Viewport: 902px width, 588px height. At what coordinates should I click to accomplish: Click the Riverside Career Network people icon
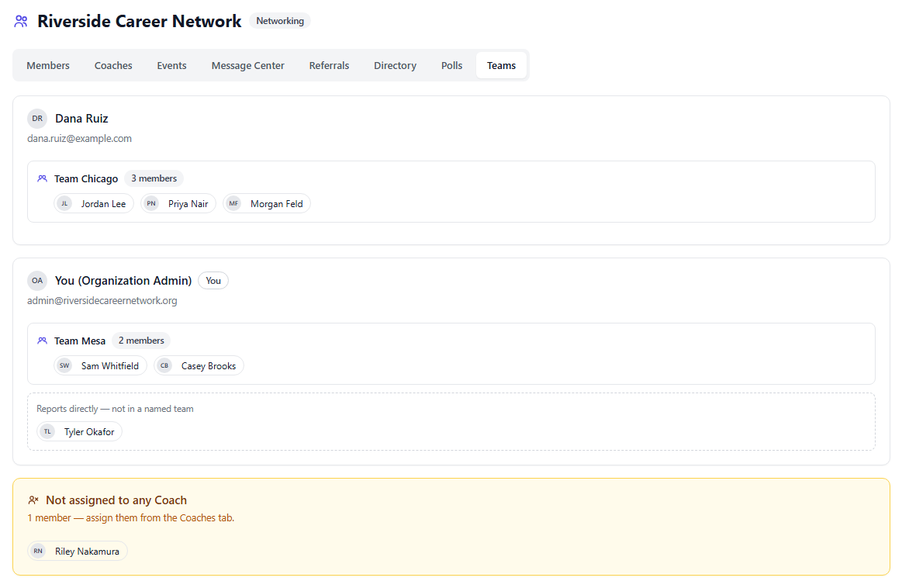(x=21, y=21)
